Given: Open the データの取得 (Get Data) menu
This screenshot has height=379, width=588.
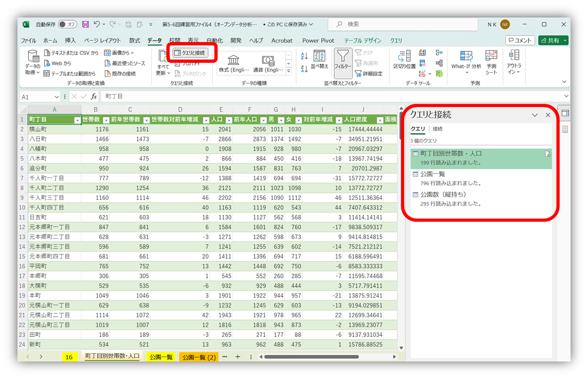Looking at the screenshot, I should [33, 62].
